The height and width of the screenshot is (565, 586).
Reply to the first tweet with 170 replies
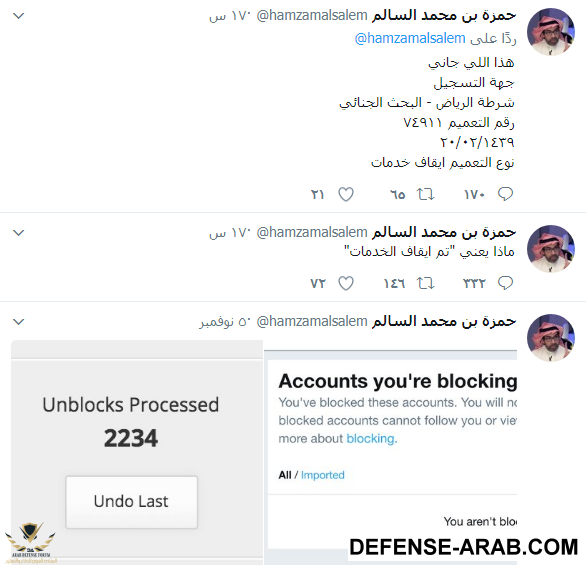(x=505, y=194)
